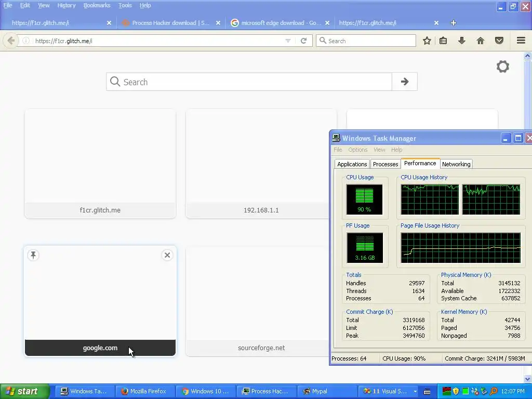The height and width of the screenshot is (399, 532).
Task: Maximize the Windows Task Manager window
Action: (518, 138)
